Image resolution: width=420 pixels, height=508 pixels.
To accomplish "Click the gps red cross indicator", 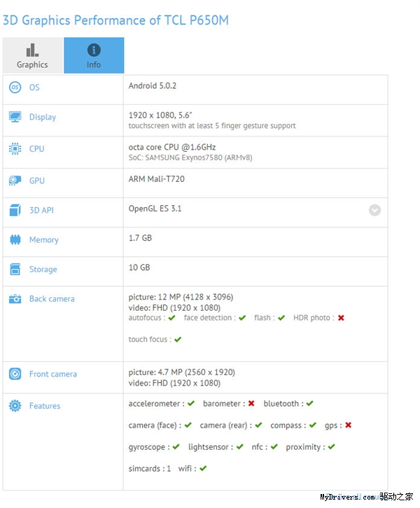I will (x=349, y=425).
